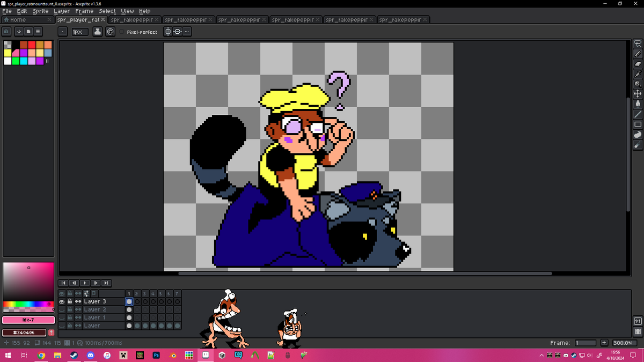Screen dimensions: 644x362
Task: Close the active spr_player_rat tab
Action: 103,20
